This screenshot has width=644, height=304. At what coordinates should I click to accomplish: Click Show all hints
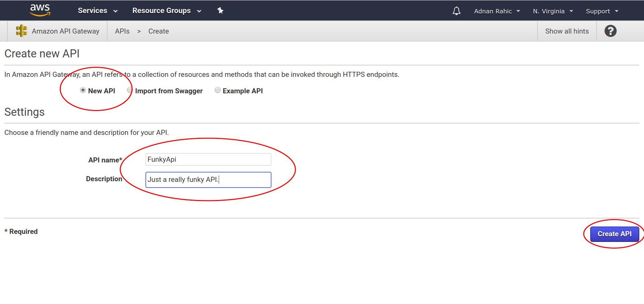tap(567, 31)
